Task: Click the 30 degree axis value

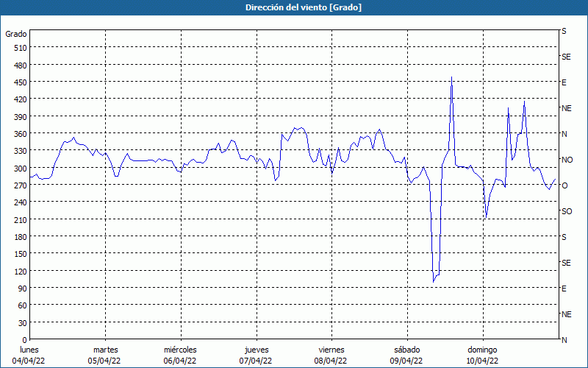Action: click(x=23, y=323)
